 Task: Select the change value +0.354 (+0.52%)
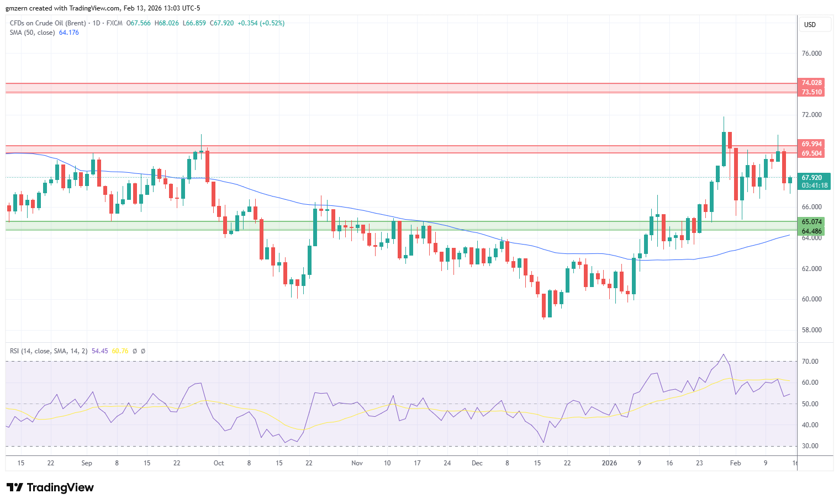click(261, 23)
